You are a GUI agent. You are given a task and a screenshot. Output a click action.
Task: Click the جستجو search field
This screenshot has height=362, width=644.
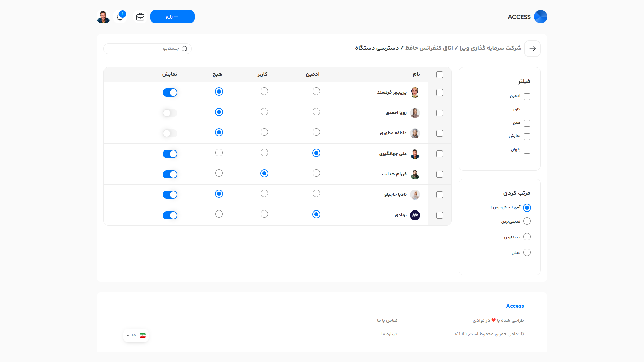(144, 49)
